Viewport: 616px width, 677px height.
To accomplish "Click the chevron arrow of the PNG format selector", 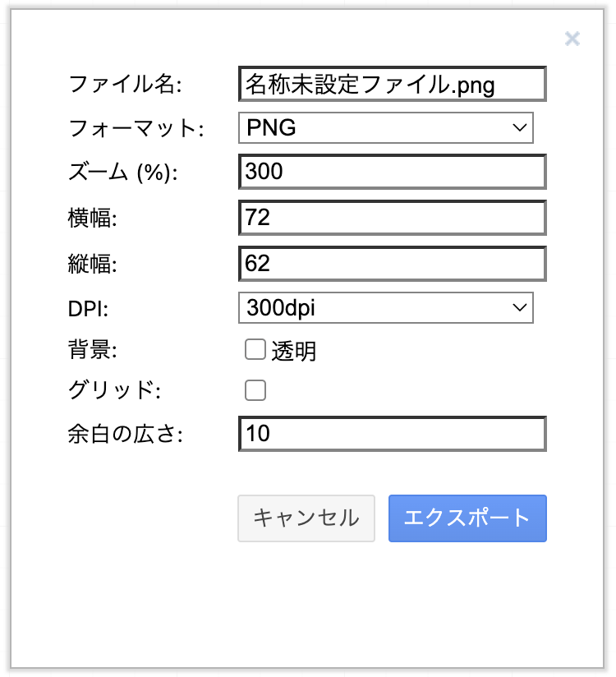I will (519, 127).
